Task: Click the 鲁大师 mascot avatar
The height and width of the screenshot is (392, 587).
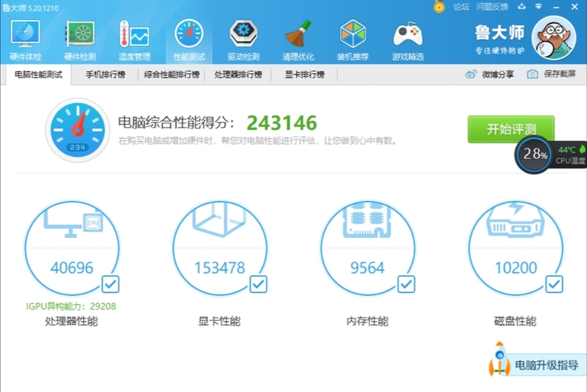Action: coord(554,38)
